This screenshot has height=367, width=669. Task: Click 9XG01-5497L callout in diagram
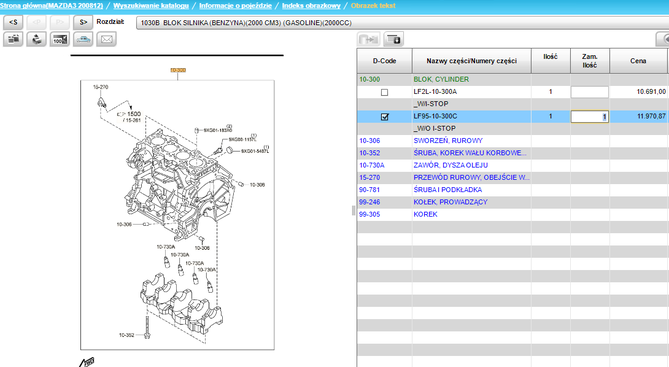[x=255, y=151]
